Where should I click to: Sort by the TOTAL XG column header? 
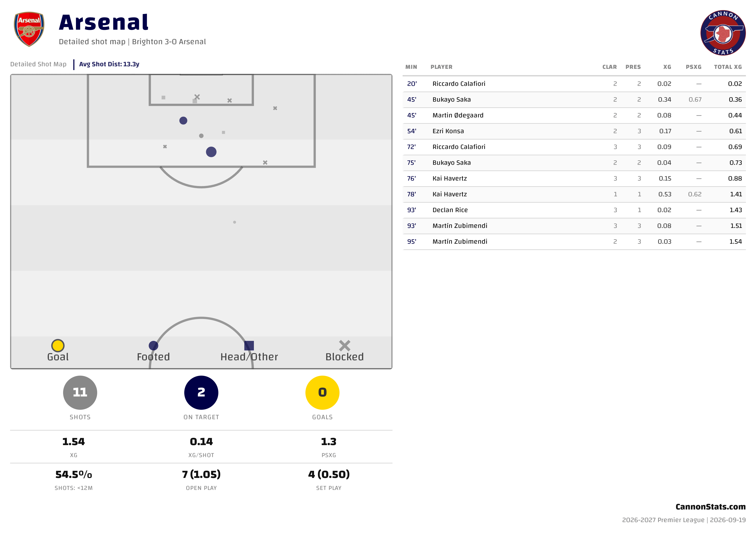click(728, 67)
